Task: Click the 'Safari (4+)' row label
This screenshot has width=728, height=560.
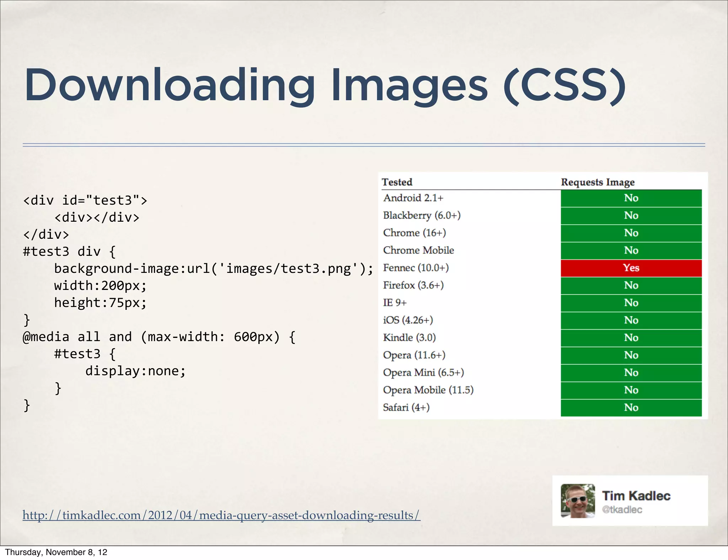Action: point(406,407)
